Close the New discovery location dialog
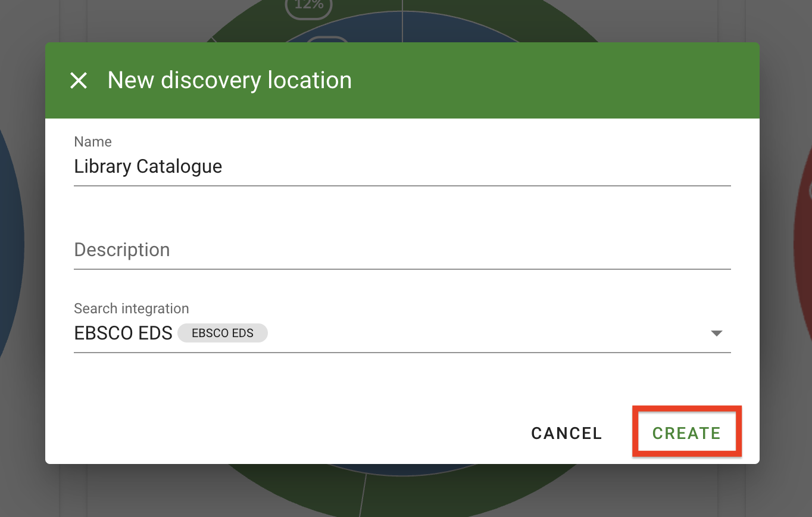812x517 pixels. [79, 80]
